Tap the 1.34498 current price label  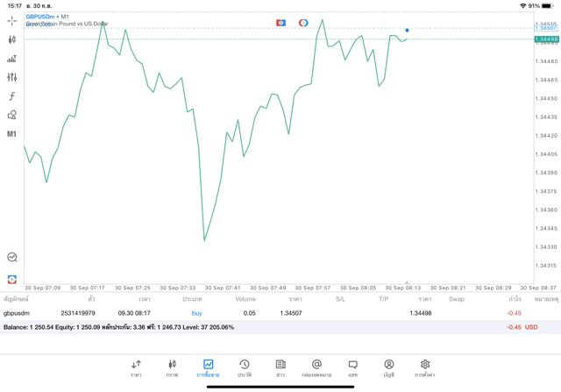click(x=546, y=39)
